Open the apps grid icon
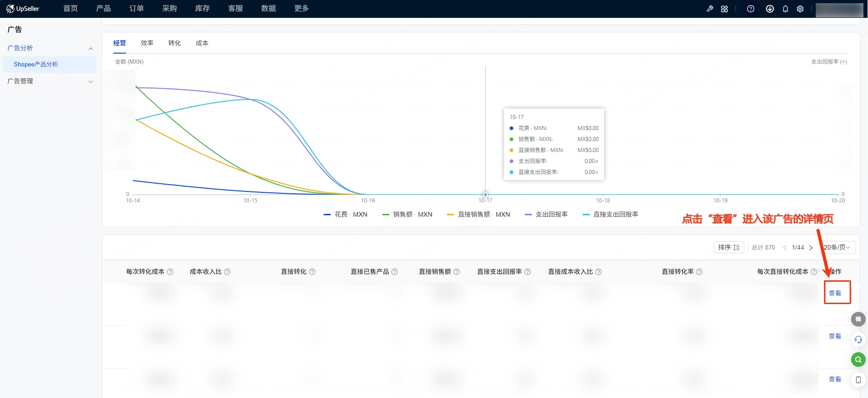The height and width of the screenshot is (398, 868). (x=725, y=9)
